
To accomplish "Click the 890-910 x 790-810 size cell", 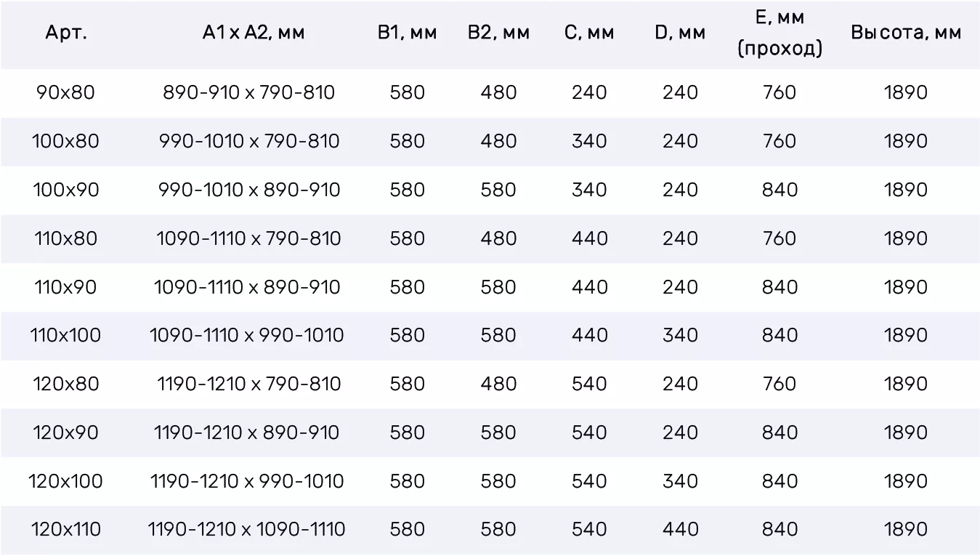I will coord(248,93).
